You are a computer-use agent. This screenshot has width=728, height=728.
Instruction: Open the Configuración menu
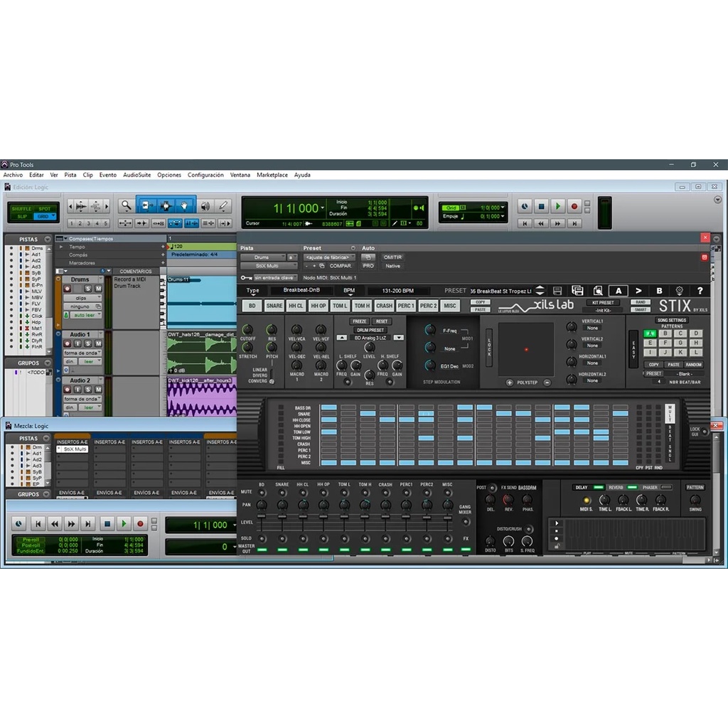[205, 175]
